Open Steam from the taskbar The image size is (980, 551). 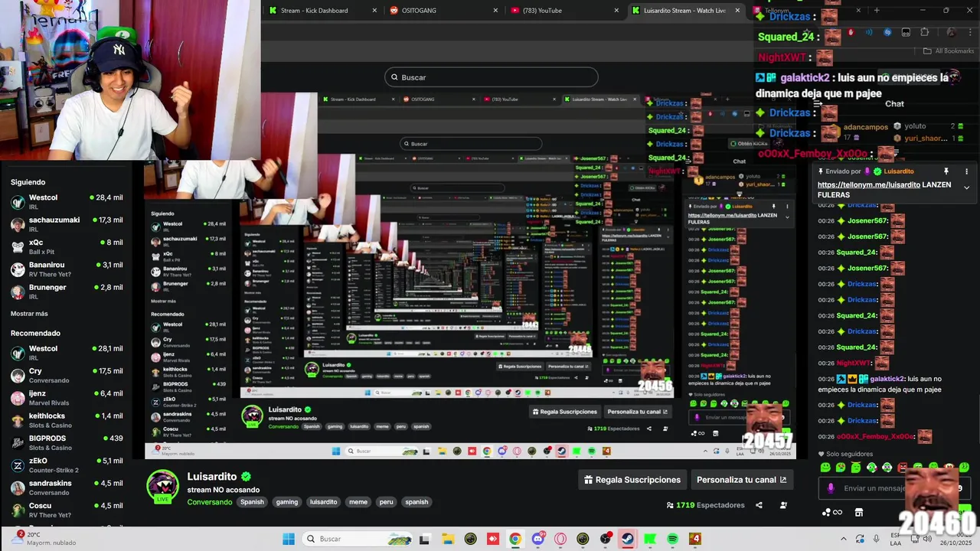(628, 539)
